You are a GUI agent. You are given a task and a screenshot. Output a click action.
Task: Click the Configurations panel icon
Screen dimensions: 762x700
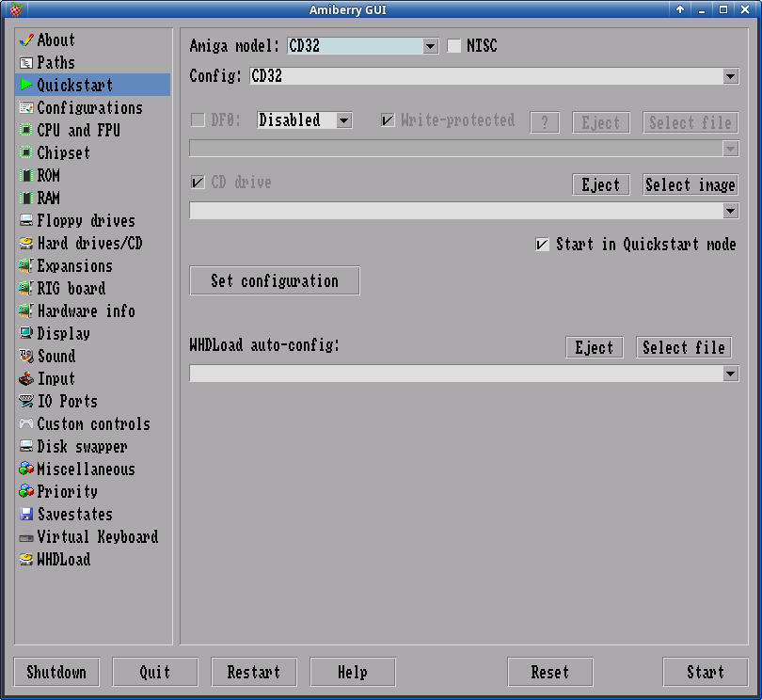pos(25,107)
